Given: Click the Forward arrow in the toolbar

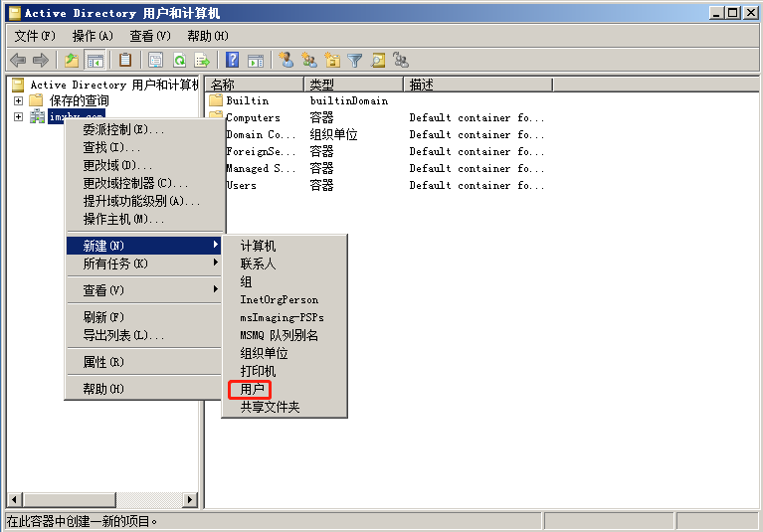Looking at the screenshot, I should 41,61.
